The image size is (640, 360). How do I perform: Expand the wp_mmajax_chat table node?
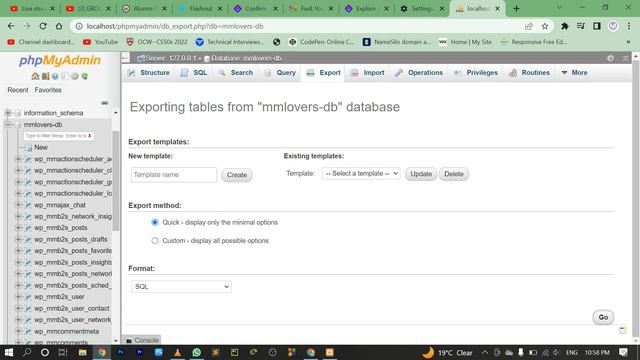[x=18, y=205]
